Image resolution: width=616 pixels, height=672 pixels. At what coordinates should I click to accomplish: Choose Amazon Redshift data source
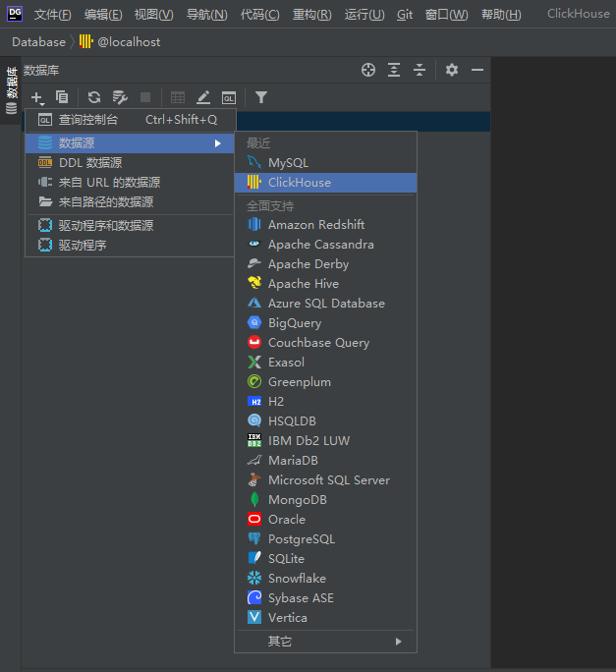click(326, 225)
